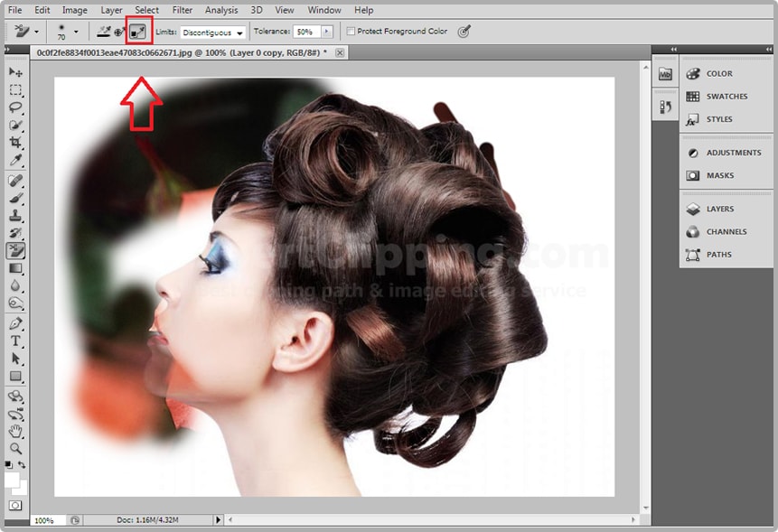Open the Mini Bridge panel icon

click(x=665, y=75)
